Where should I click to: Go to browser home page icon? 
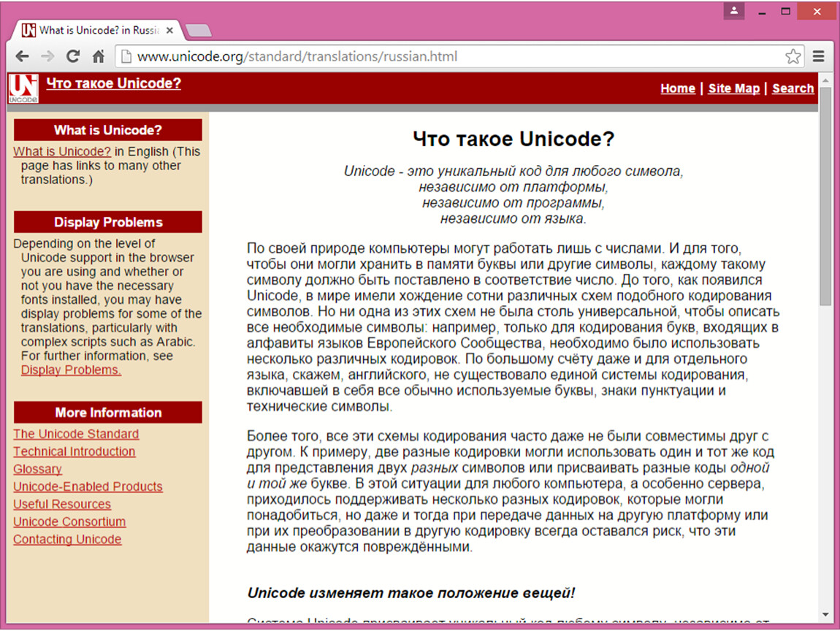[x=98, y=56]
